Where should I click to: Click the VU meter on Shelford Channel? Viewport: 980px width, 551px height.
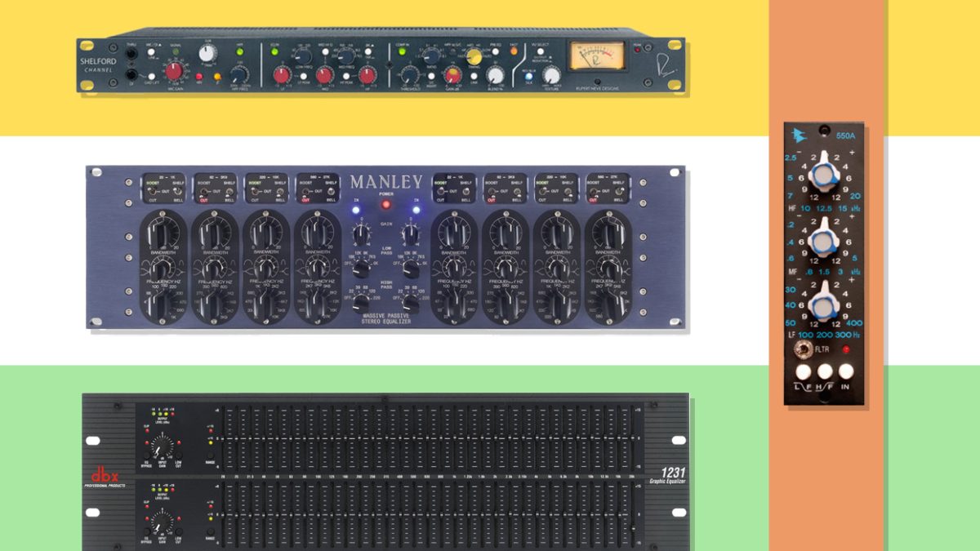(x=595, y=56)
